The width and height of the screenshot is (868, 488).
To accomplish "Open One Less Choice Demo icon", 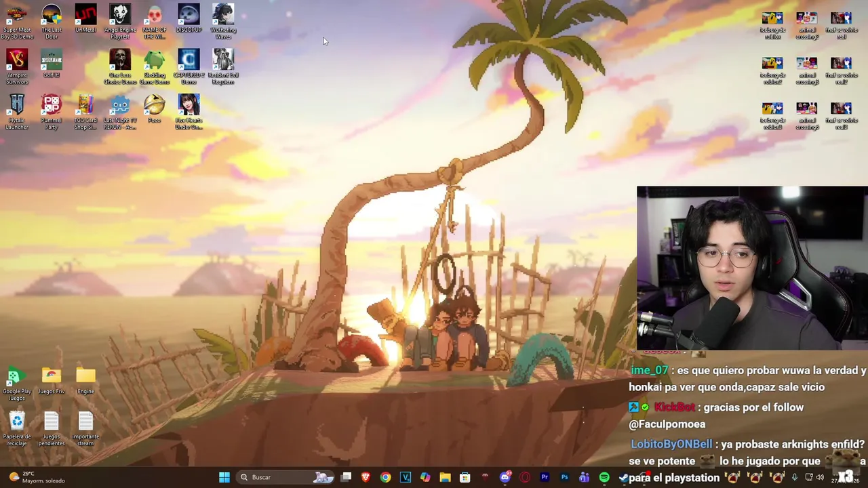I will pyautogui.click(x=120, y=67).
